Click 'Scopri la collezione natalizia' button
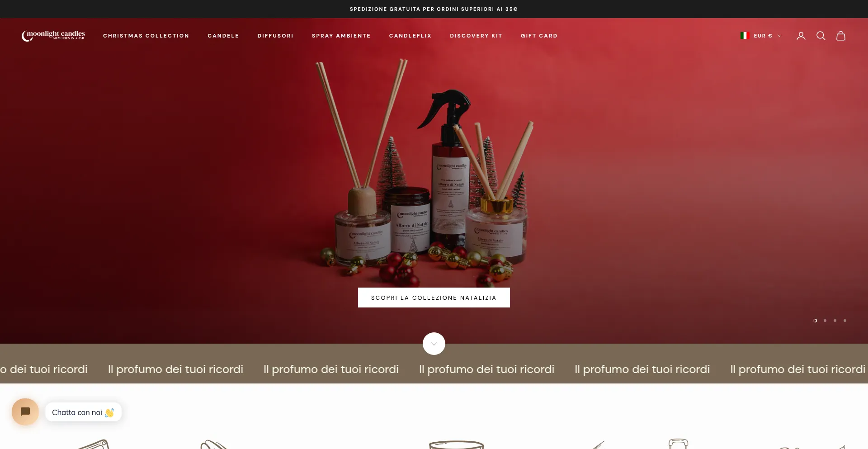The width and height of the screenshot is (868, 449). tap(434, 298)
